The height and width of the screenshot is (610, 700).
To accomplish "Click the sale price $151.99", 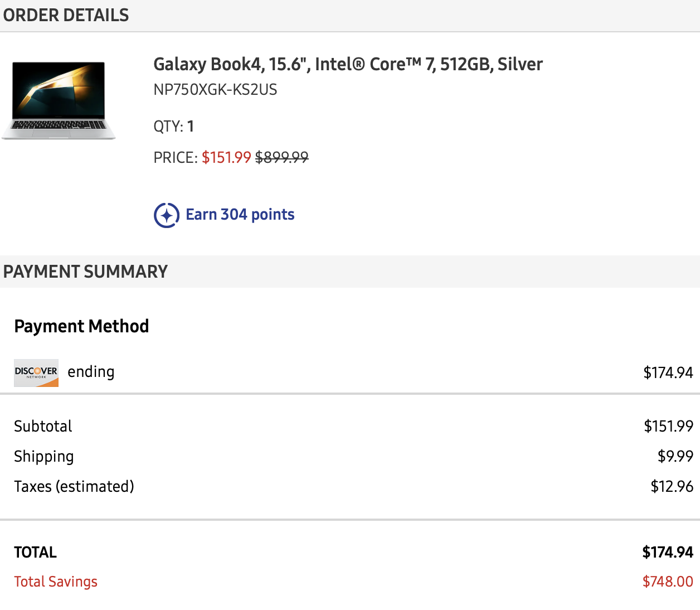I will coord(226,157).
